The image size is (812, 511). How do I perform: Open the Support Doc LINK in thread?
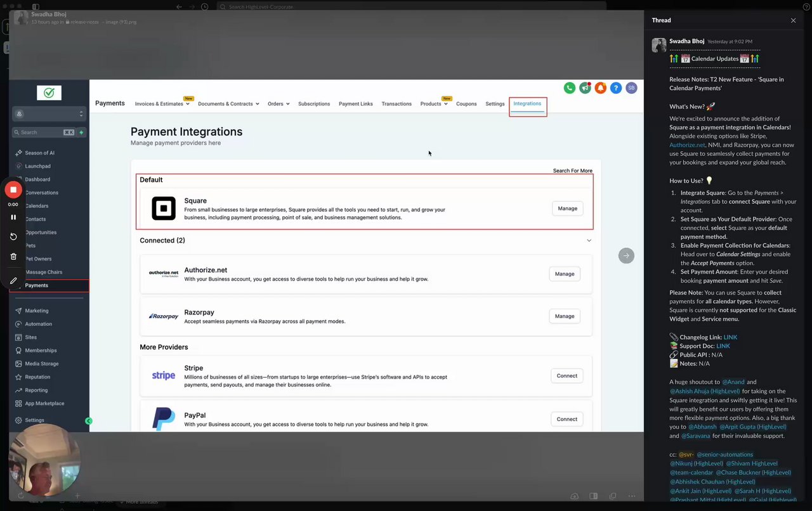723,346
